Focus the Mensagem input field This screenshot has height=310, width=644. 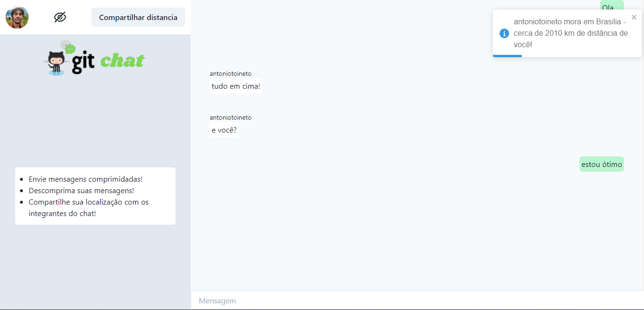pos(417,300)
